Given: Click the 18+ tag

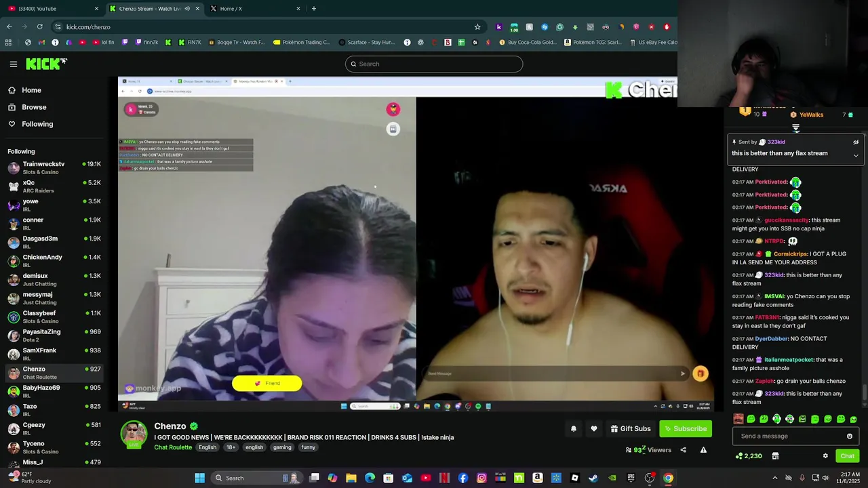Looking at the screenshot, I should tap(231, 447).
